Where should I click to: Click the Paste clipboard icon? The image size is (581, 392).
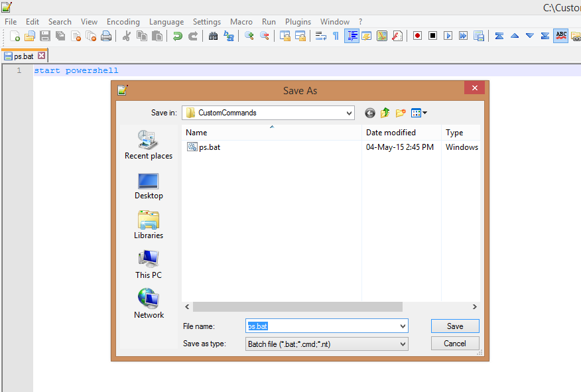pyautogui.click(x=157, y=36)
